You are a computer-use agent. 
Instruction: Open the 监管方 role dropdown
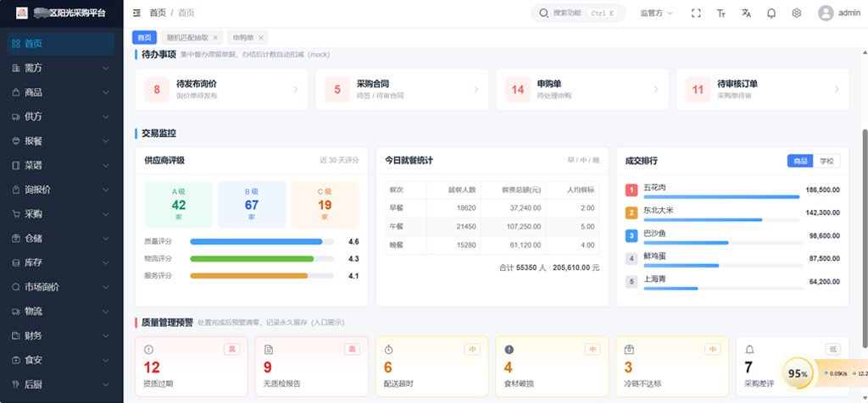657,14
